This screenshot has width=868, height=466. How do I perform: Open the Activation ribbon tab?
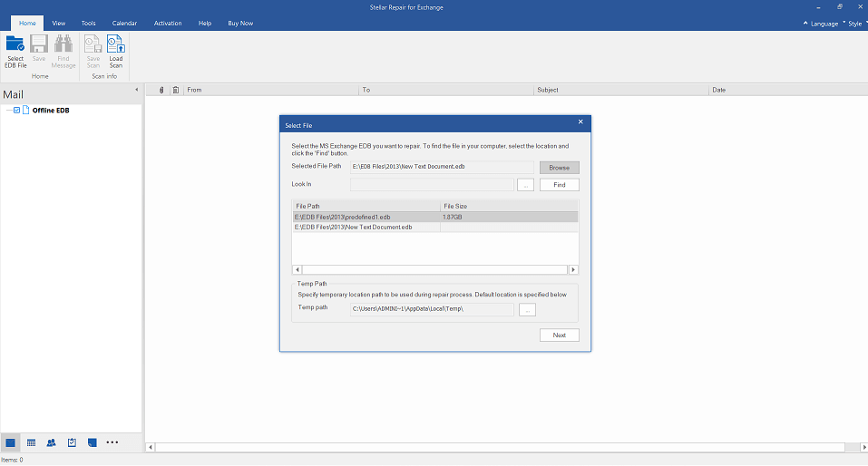point(168,24)
